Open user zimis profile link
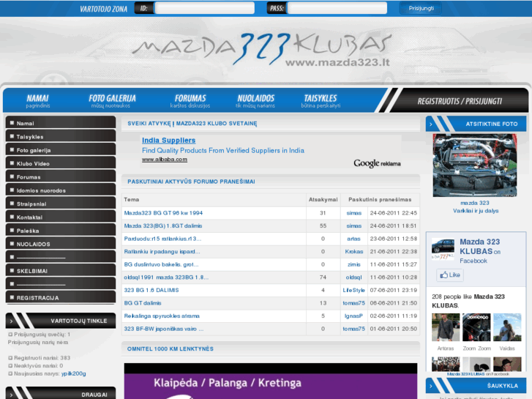The height and width of the screenshot is (399, 532). 354,264
